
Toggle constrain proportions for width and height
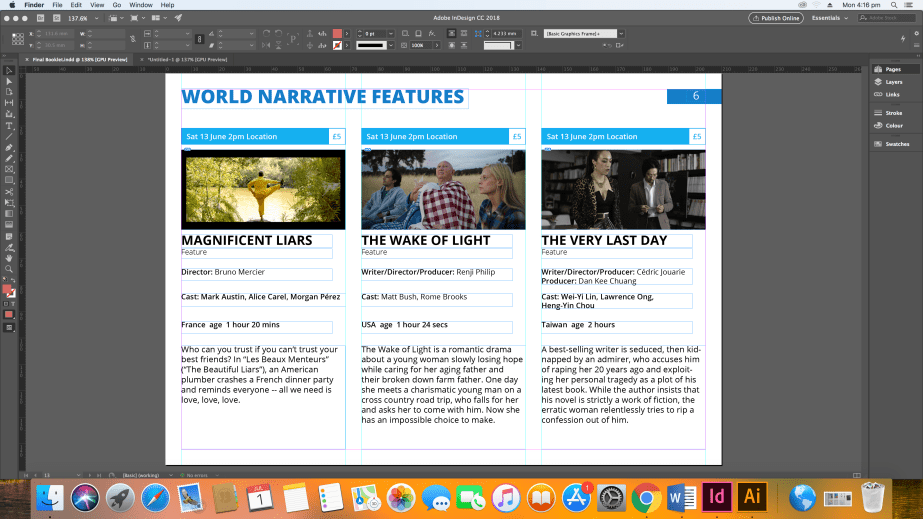pyautogui.click(x=133, y=39)
